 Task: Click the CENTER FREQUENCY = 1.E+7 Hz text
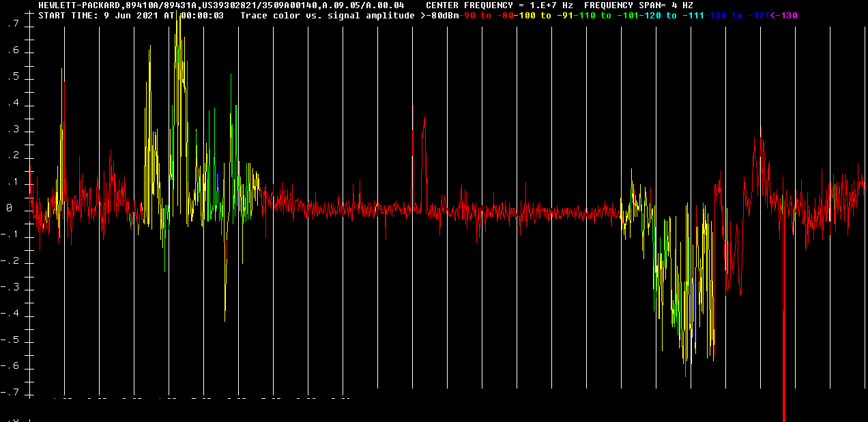click(499, 5)
